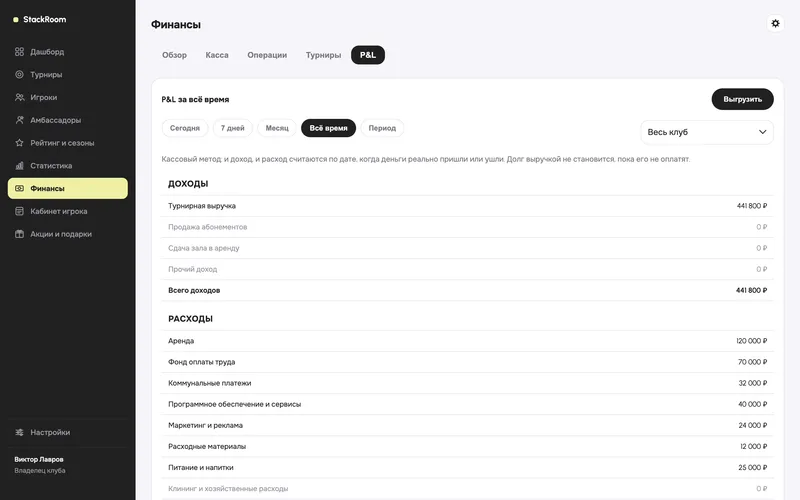Click the Виктор Лавров profile name
The width and height of the screenshot is (800, 500).
coord(39,459)
